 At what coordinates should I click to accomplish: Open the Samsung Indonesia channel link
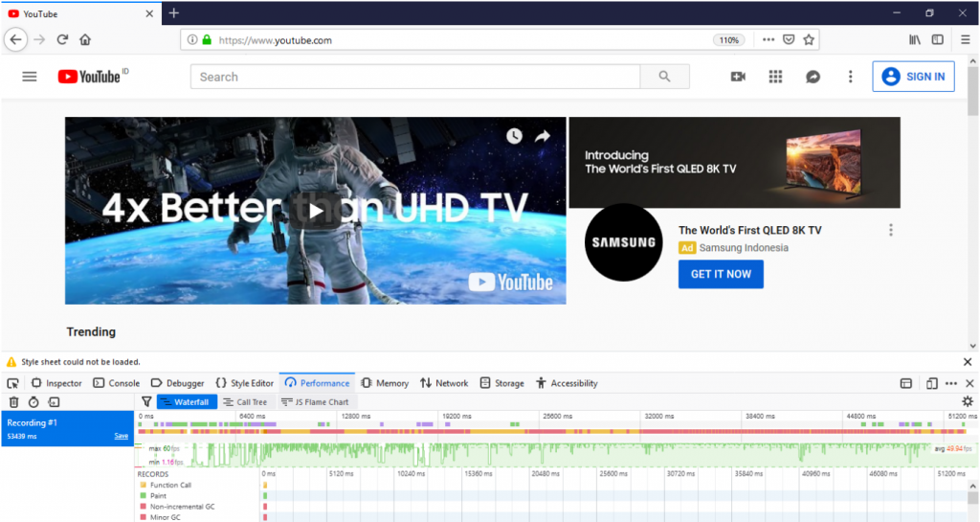point(744,247)
